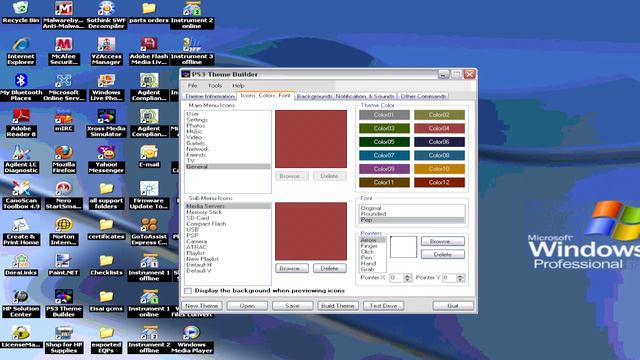Launch PS3 Theme Builder desktop shortcut
The width and height of the screenshot is (640, 360).
(63, 303)
